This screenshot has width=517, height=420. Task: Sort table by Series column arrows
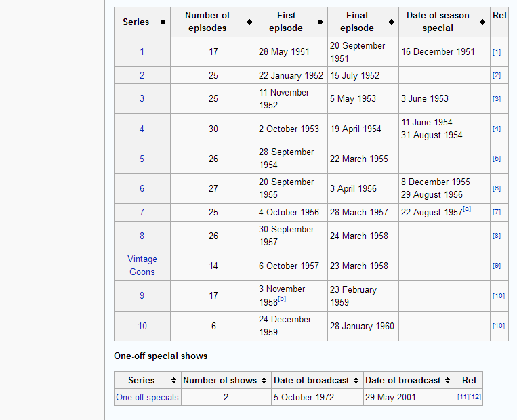[x=163, y=22]
